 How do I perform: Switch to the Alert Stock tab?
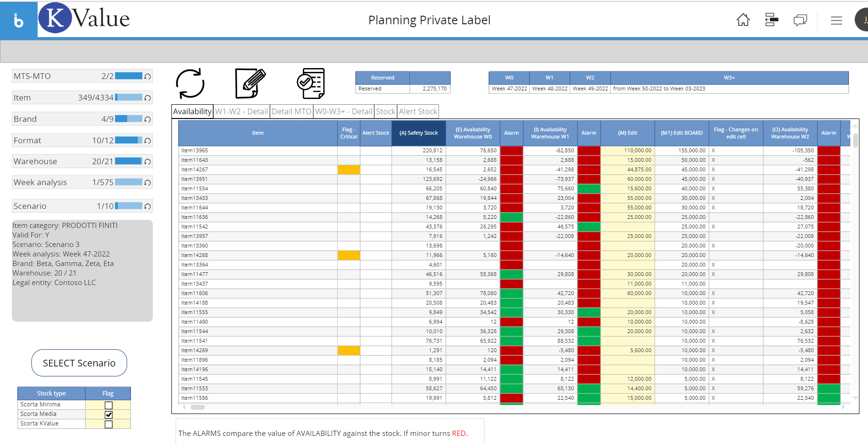[418, 111]
